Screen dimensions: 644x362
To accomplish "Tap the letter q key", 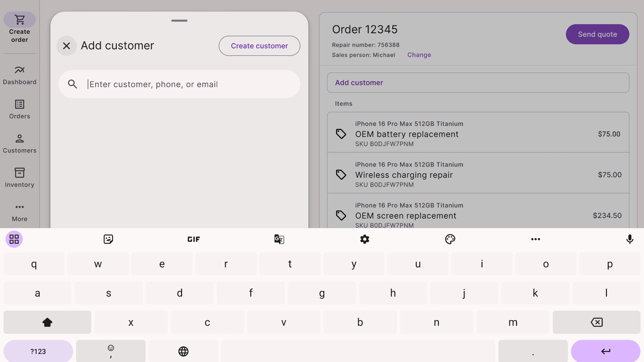I will tap(34, 264).
